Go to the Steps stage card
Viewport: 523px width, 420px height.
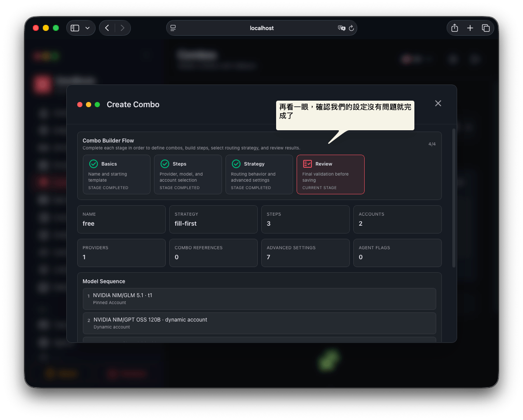188,174
